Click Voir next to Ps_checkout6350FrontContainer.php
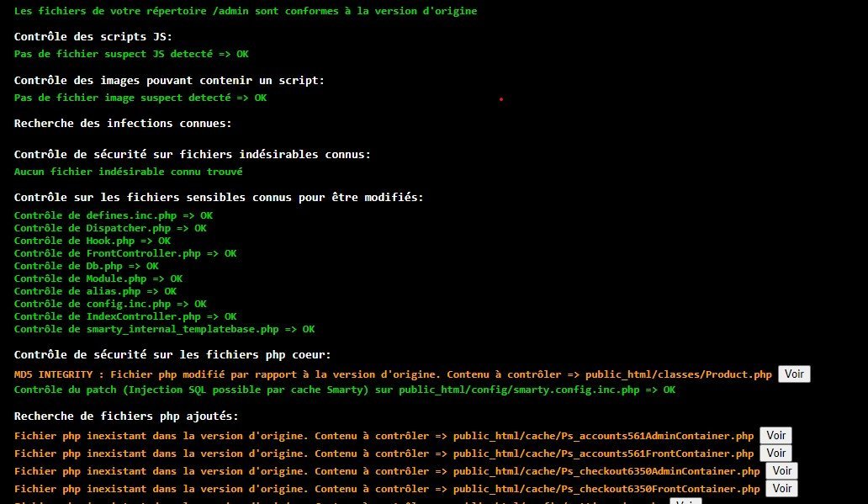 pos(781,489)
